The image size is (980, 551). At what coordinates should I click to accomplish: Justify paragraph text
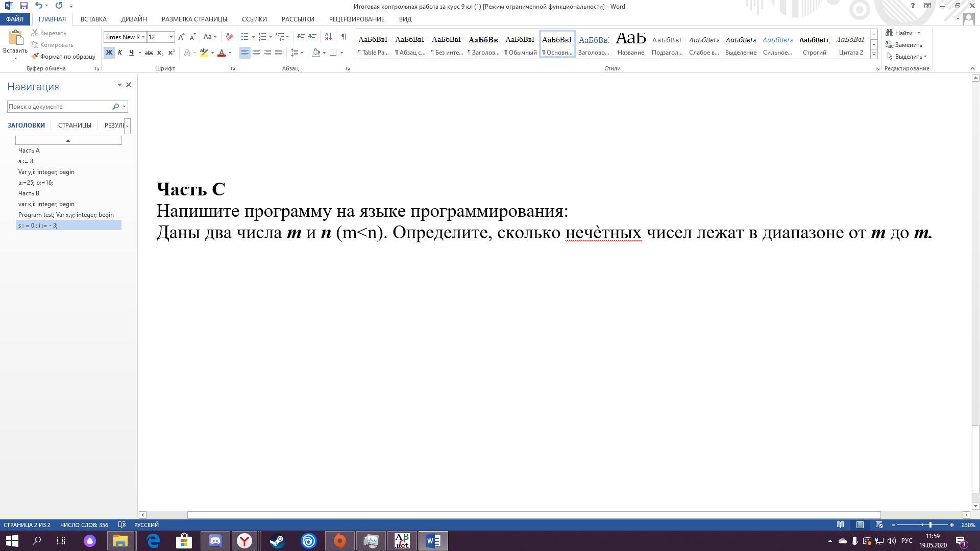[279, 53]
